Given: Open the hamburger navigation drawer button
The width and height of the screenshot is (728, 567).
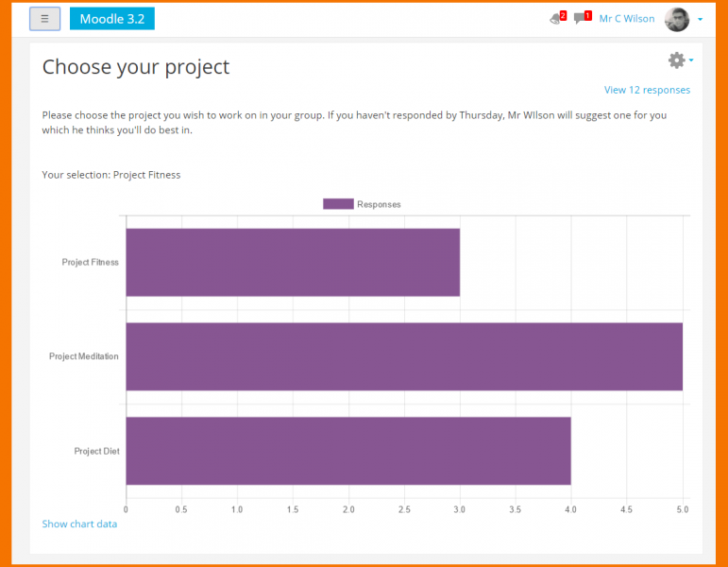Looking at the screenshot, I should tap(44, 19).
